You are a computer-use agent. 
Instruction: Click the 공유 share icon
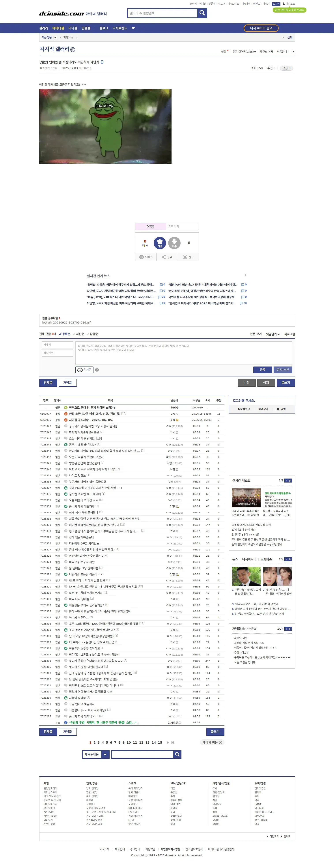click(x=167, y=257)
